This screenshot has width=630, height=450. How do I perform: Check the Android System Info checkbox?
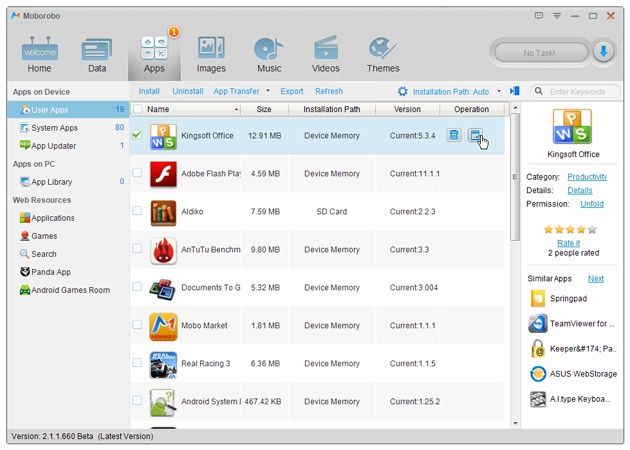137,401
